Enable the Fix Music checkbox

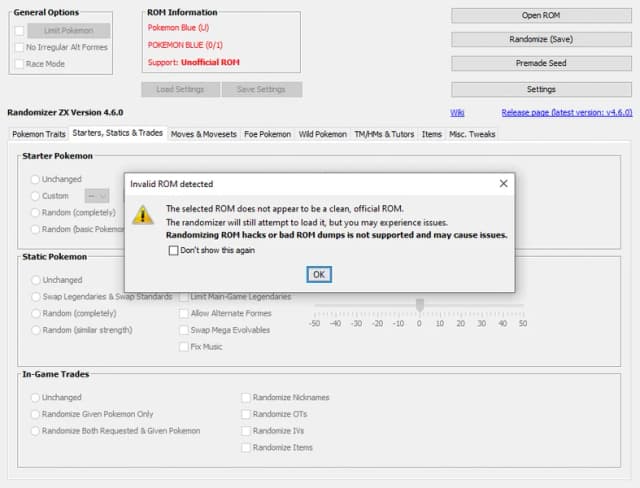coord(184,347)
